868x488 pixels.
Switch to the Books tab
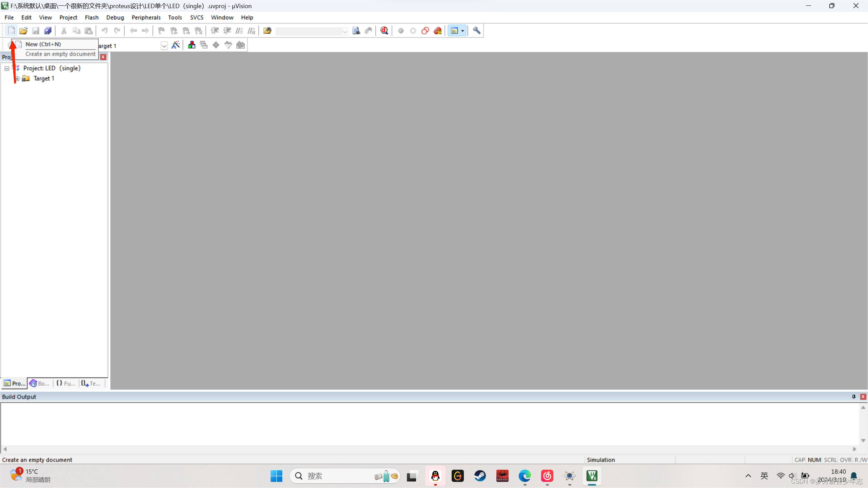pyautogui.click(x=40, y=383)
